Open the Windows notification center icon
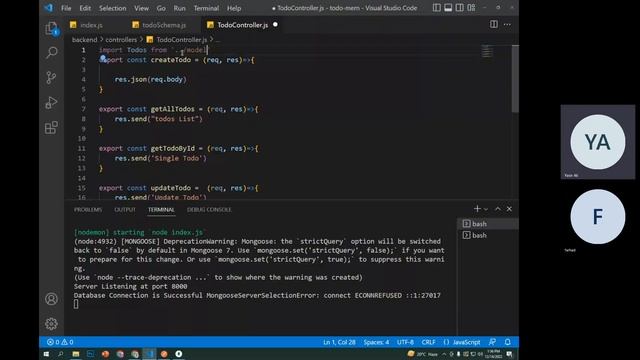 [x=509, y=354]
